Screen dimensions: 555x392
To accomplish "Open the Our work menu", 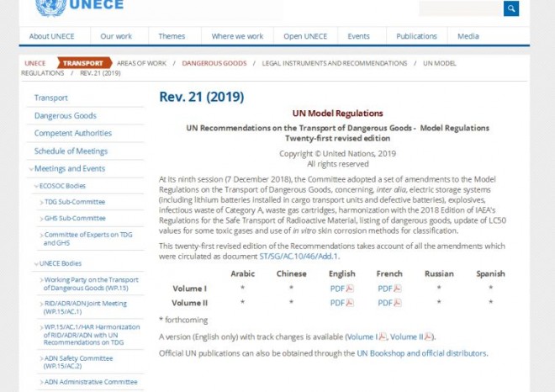I will click(116, 36).
